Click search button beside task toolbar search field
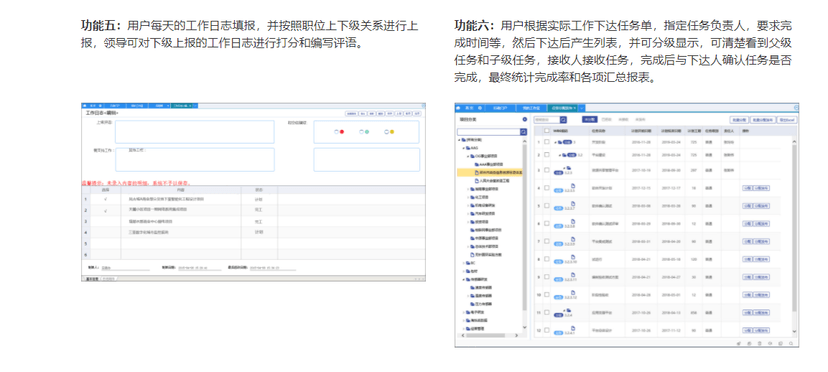The image size is (828, 372). [x=563, y=120]
